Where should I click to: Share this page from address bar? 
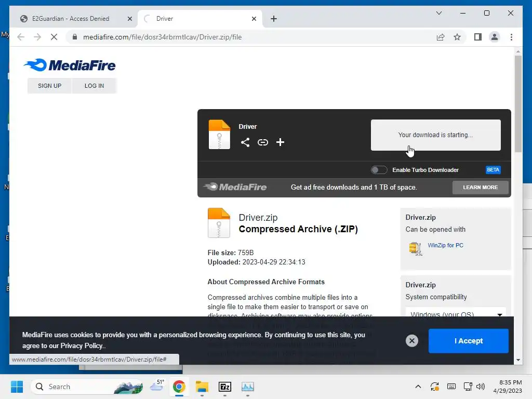click(x=441, y=37)
